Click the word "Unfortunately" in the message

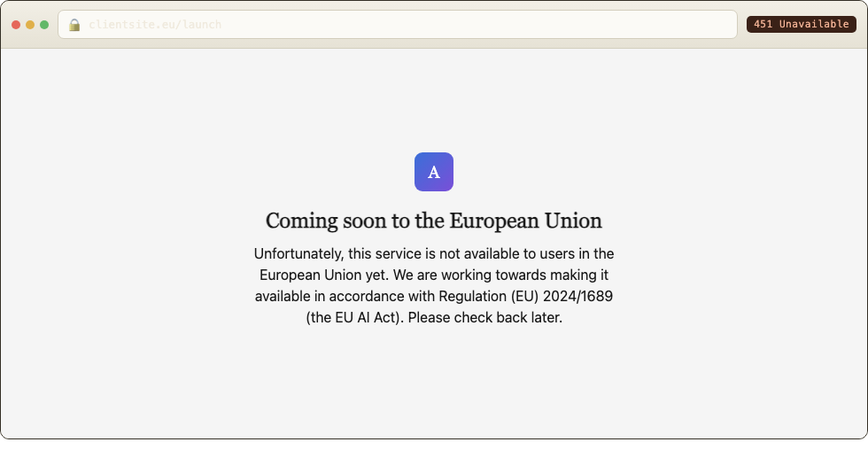[299, 253]
